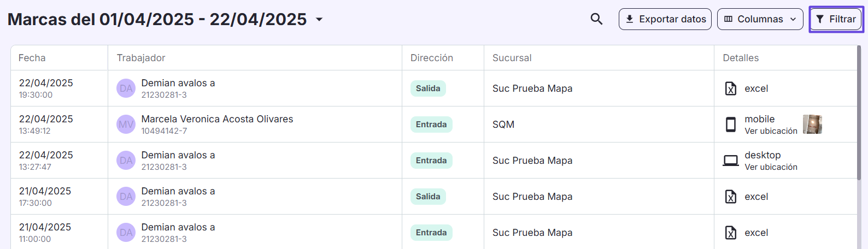
Task: Open the photo thumbnail in Marcela's row
Action: point(812,124)
